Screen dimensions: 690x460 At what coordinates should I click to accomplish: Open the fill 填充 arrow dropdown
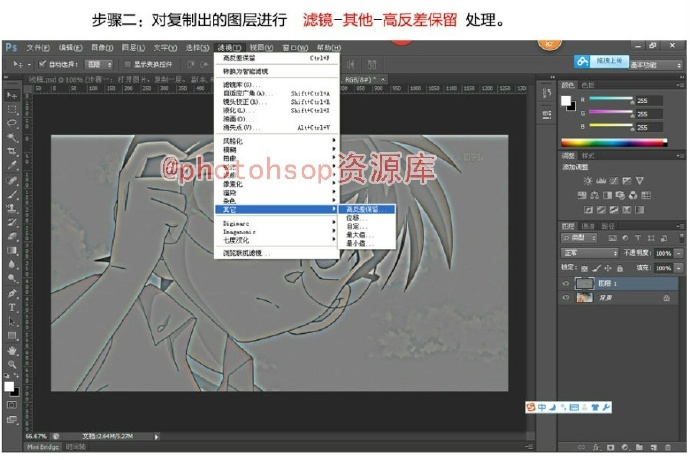(x=679, y=268)
